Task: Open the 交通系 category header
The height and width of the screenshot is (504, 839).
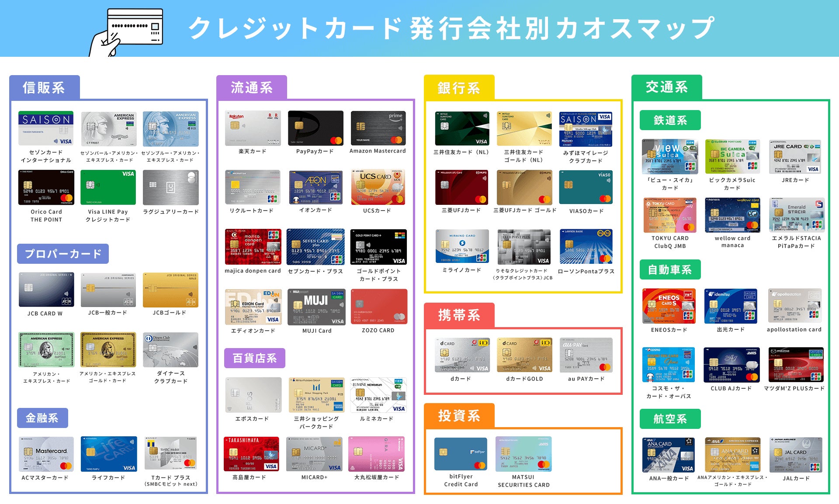Action: pos(666,87)
